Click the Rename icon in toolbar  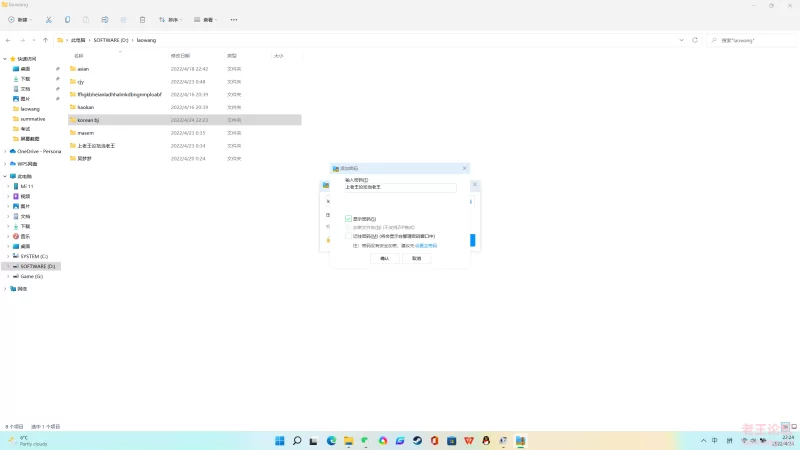[105, 19]
